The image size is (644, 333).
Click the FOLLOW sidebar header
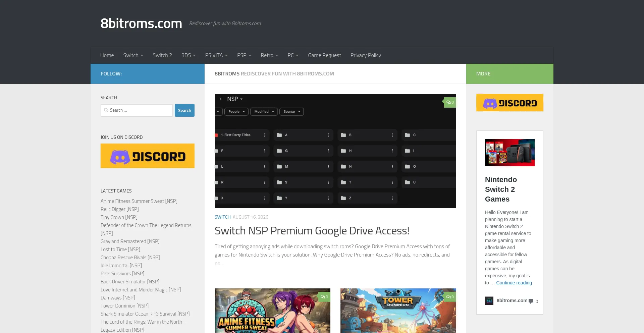111,74
